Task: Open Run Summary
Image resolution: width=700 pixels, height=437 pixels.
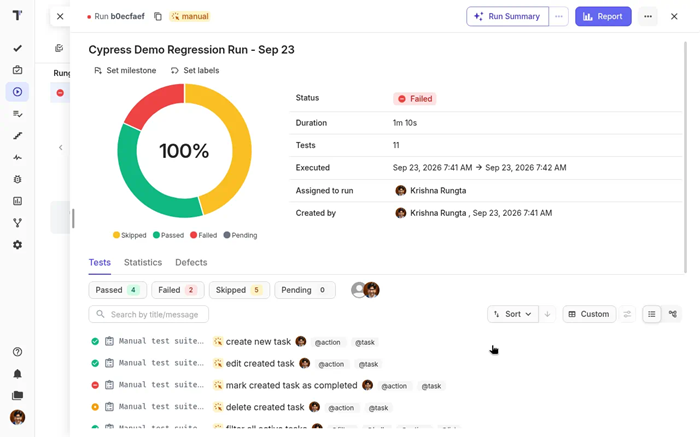Action: (x=508, y=17)
